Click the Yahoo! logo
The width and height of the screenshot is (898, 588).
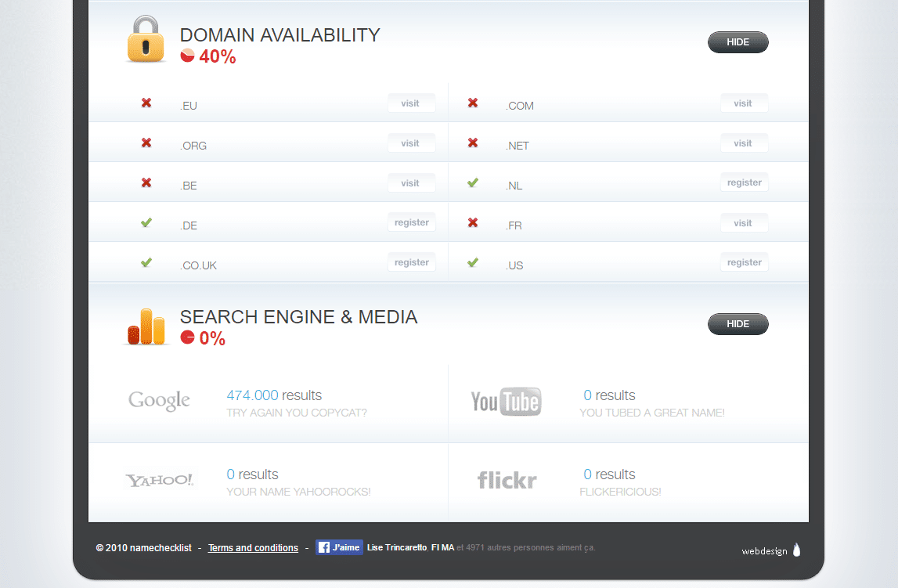[x=160, y=480]
